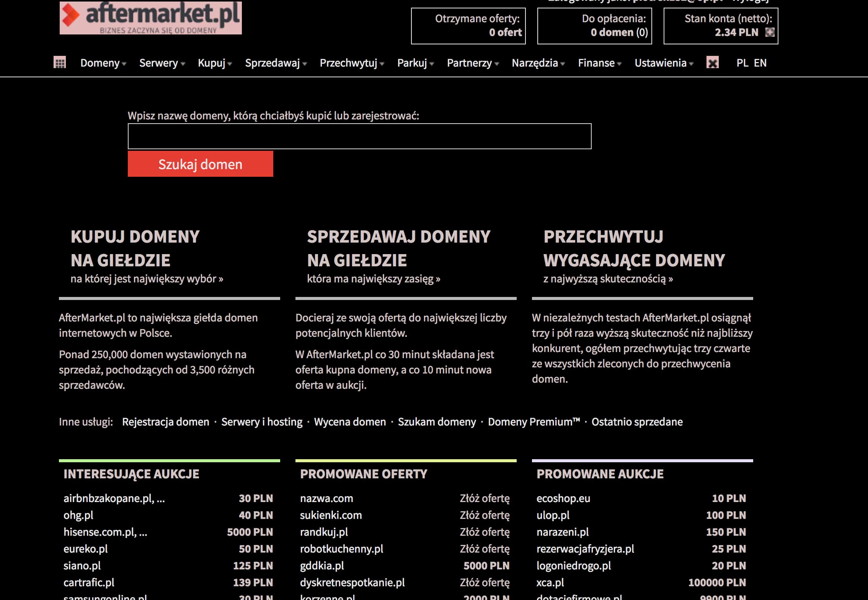Switch language to EN

[x=760, y=63]
